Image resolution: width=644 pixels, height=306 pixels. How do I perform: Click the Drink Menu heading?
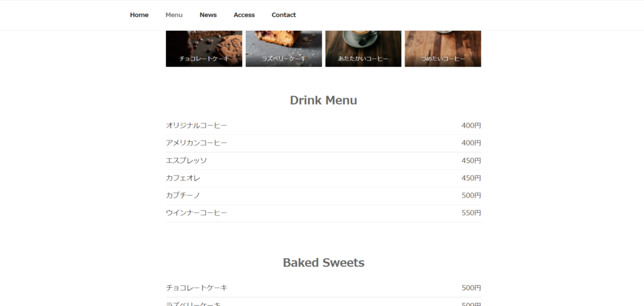click(323, 100)
